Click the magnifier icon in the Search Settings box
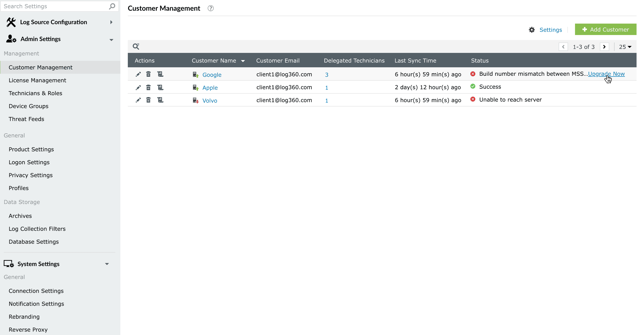Viewport: 644px width, 335px height. pos(112,6)
